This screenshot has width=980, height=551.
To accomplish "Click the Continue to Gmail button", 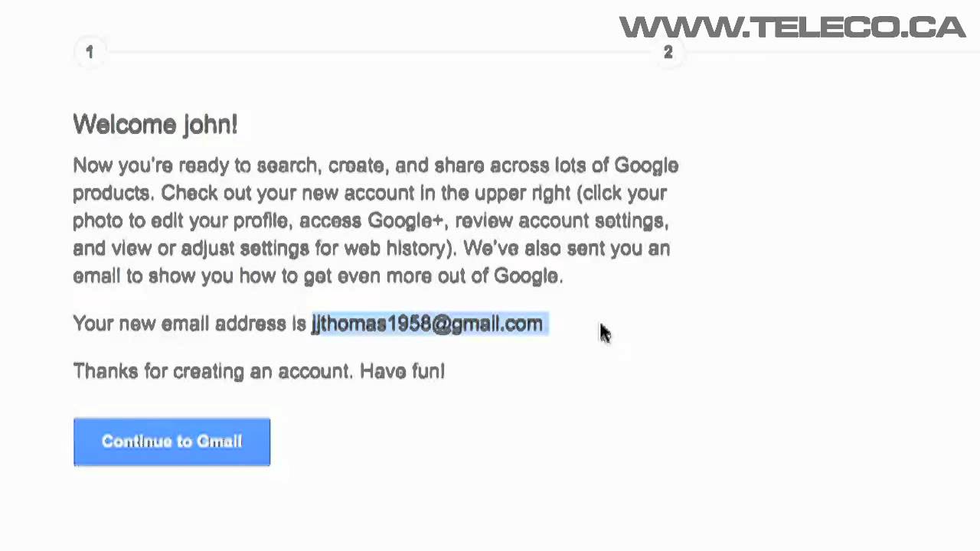I will click(x=171, y=442).
